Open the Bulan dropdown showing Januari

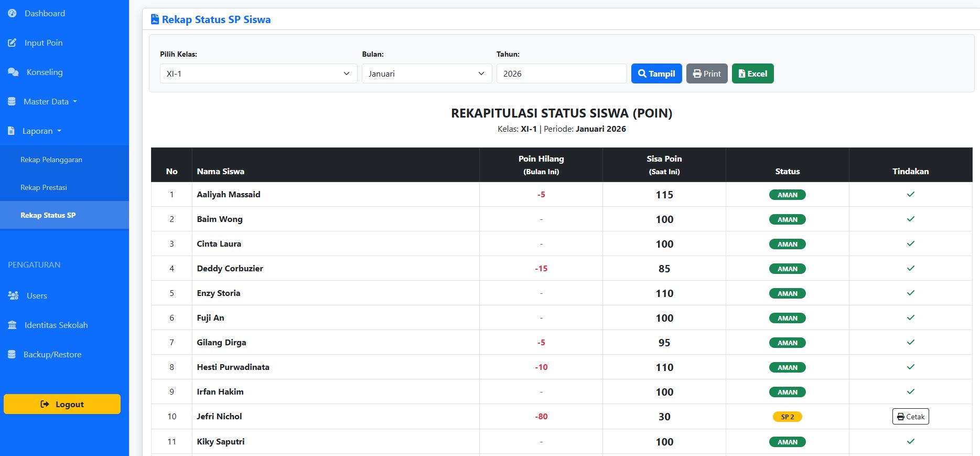coord(426,73)
